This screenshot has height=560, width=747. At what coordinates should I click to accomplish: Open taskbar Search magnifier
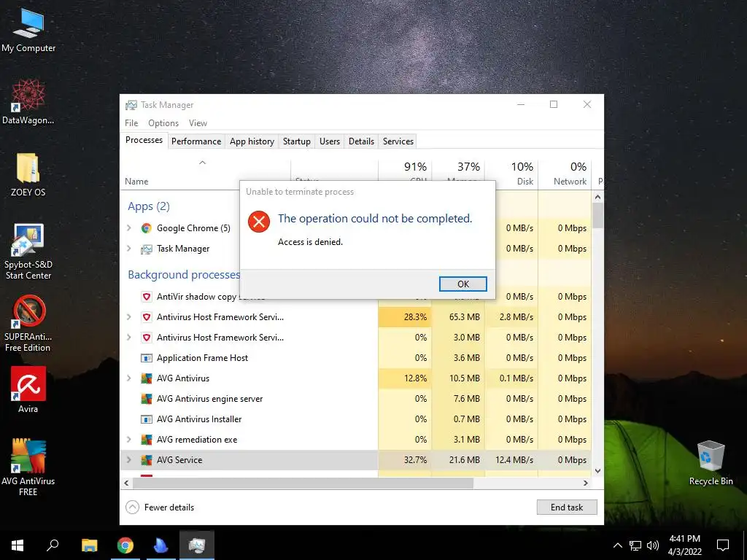[53, 545]
